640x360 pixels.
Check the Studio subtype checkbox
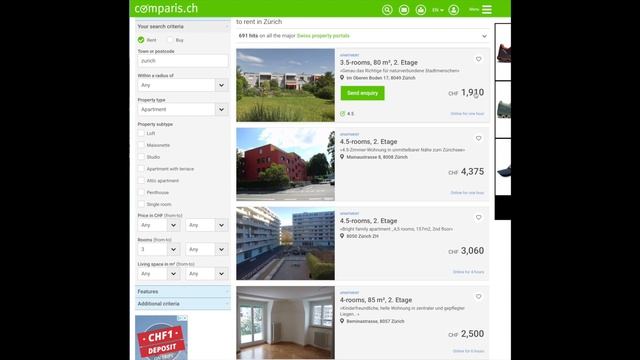coord(141,157)
